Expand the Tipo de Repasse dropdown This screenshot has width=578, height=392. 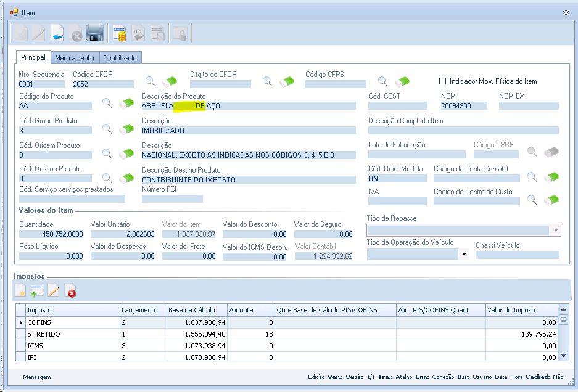point(556,230)
